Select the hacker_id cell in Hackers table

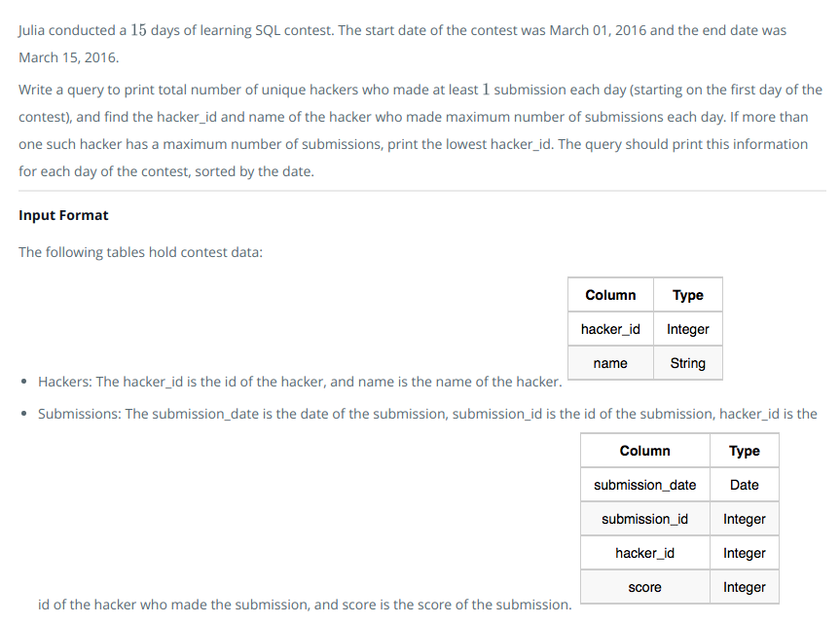pos(610,329)
